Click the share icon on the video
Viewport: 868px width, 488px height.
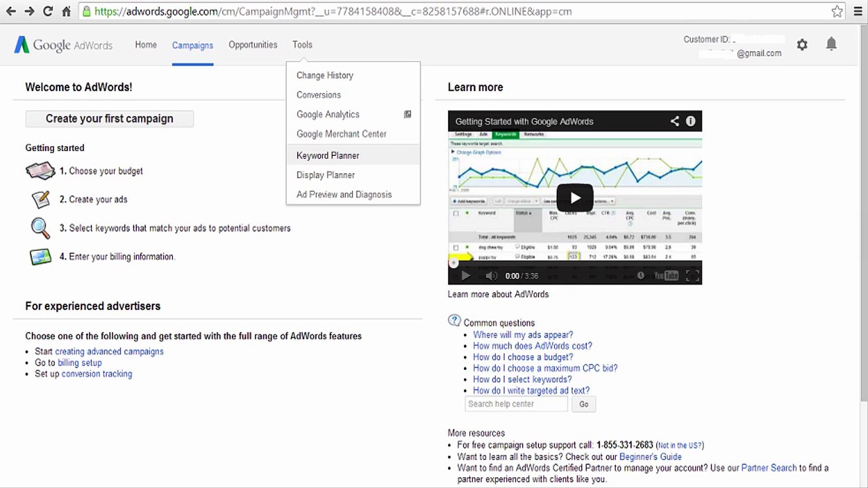675,121
